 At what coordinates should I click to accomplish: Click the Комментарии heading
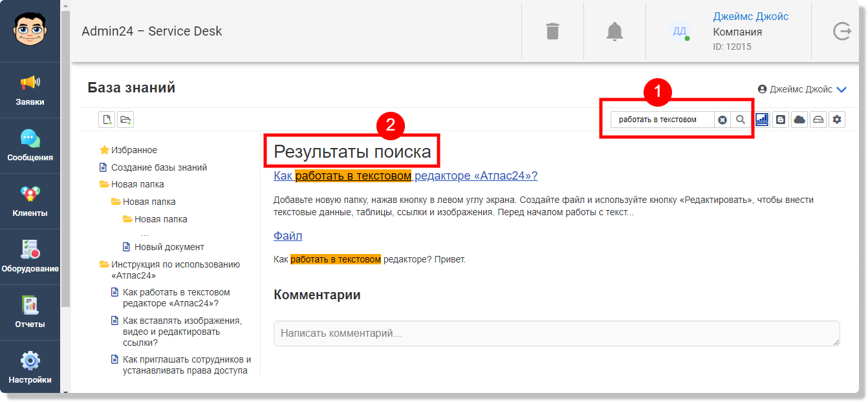coord(317,295)
